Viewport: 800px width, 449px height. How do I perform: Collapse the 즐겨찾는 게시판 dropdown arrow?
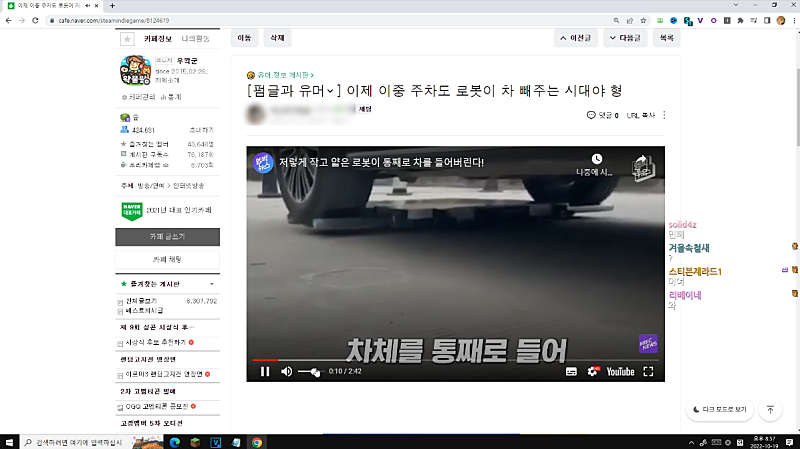tap(212, 284)
